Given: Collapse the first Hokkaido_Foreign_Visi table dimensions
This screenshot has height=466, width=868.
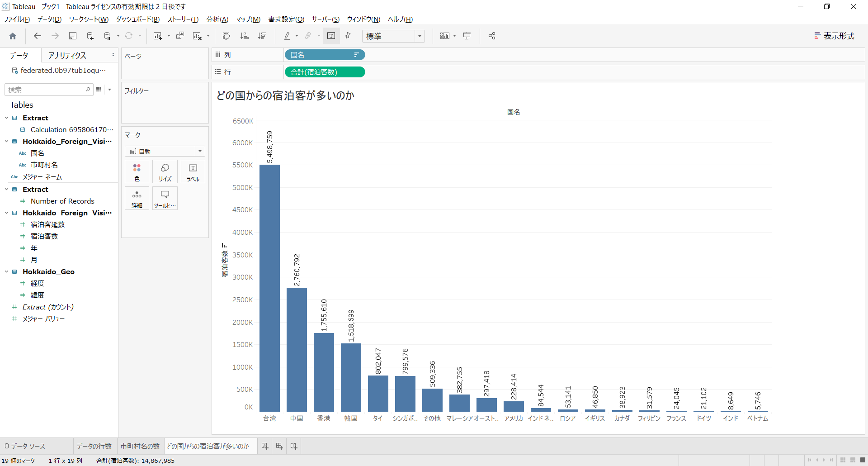Looking at the screenshot, I should click(6, 142).
